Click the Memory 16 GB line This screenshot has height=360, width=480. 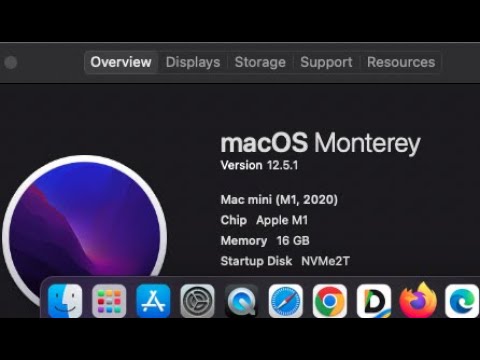tap(265, 241)
